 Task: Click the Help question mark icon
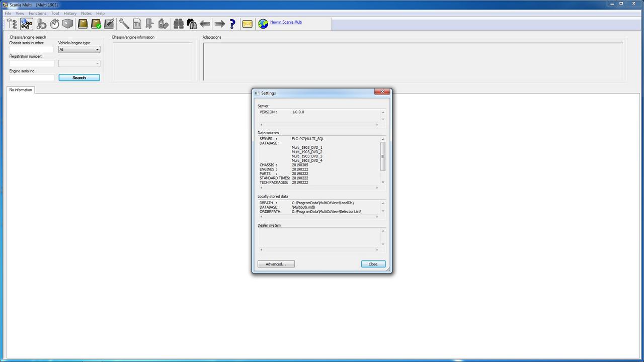pyautogui.click(x=232, y=24)
